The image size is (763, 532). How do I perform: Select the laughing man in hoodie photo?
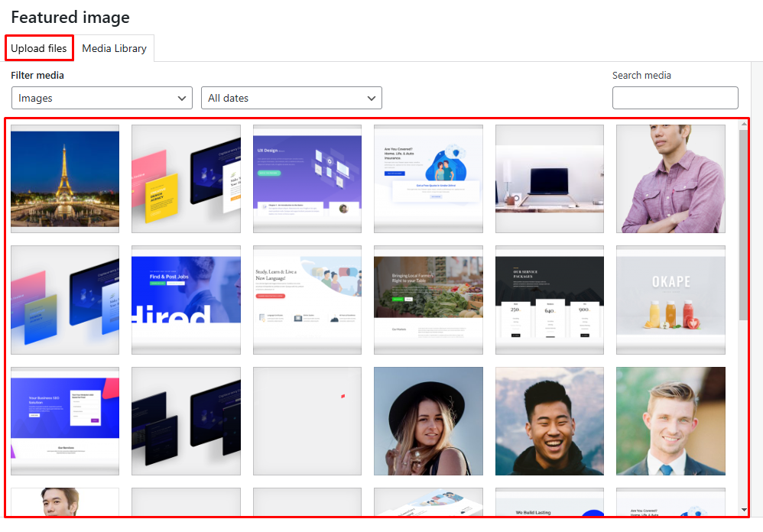click(550, 420)
